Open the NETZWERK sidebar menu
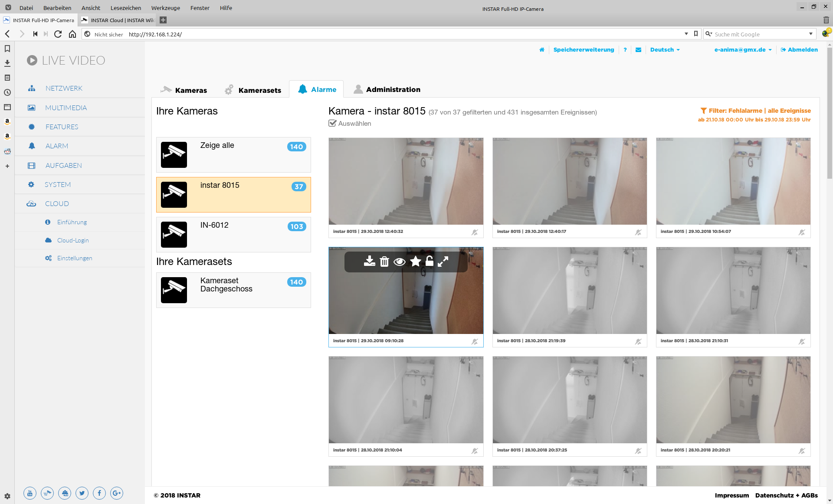 coord(80,88)
